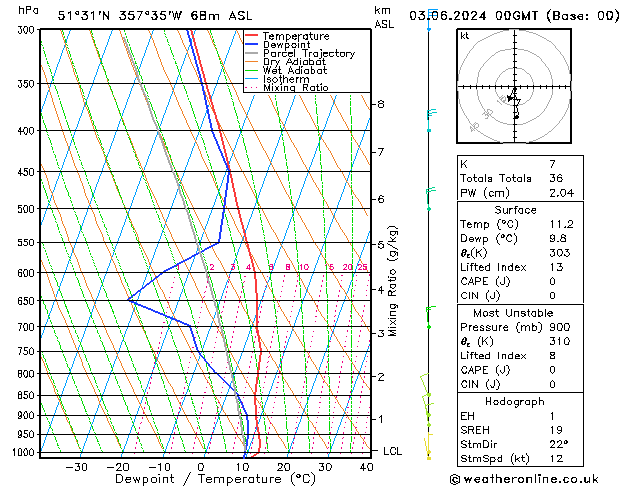Click the 300 hPa pressure label
The height and width of the screenshot is (486, 629).
pyautogui.click(x=28, y=30)
